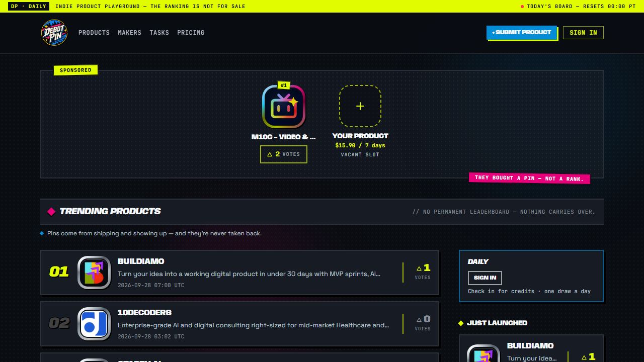Click the 10Decoders date 2026-09-28 03:02 UTC
This screenshot has width=644, height=362.
[151, 336]
